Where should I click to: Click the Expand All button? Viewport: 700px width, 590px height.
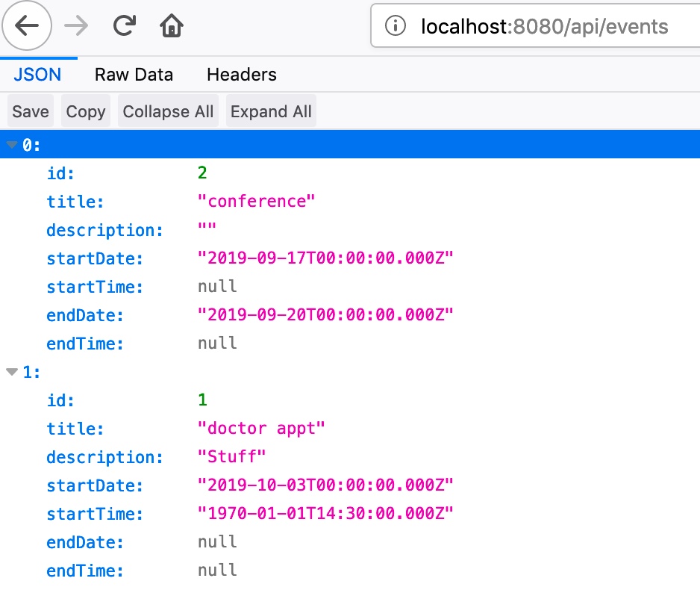(x=271, y=111)
